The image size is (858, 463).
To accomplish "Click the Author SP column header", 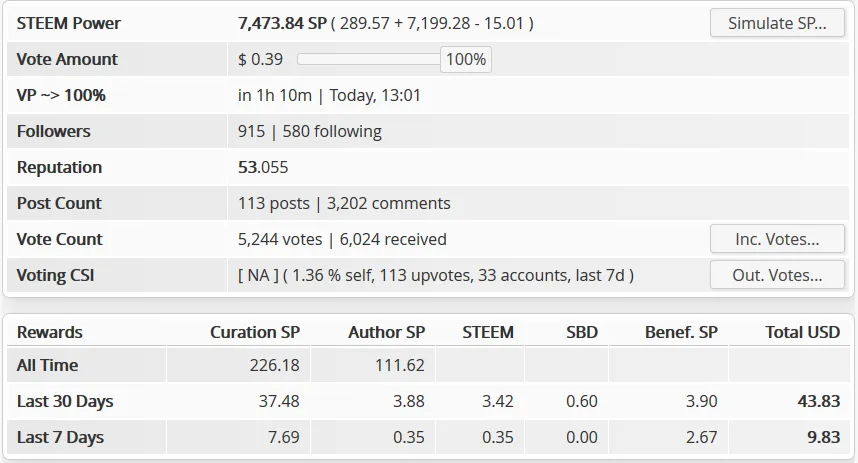I will (386, 332).
